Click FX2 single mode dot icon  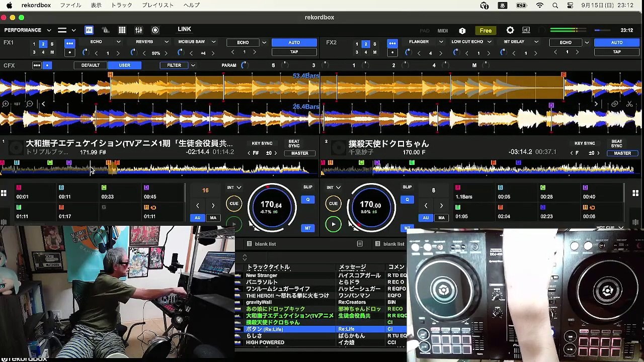(x=392, y=52)
